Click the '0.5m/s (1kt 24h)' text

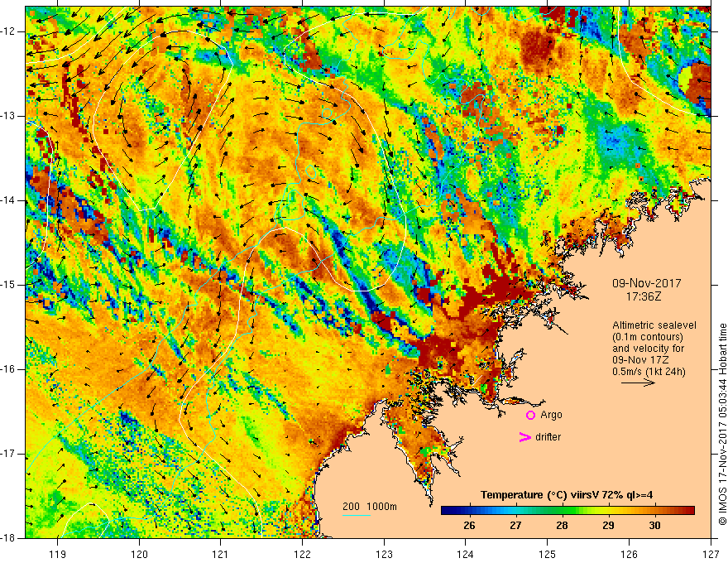(x=649, y=372)
